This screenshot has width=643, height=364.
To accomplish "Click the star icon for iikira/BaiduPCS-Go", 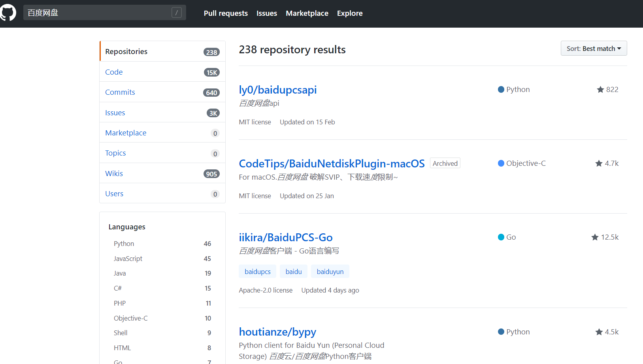I will 595,237.
